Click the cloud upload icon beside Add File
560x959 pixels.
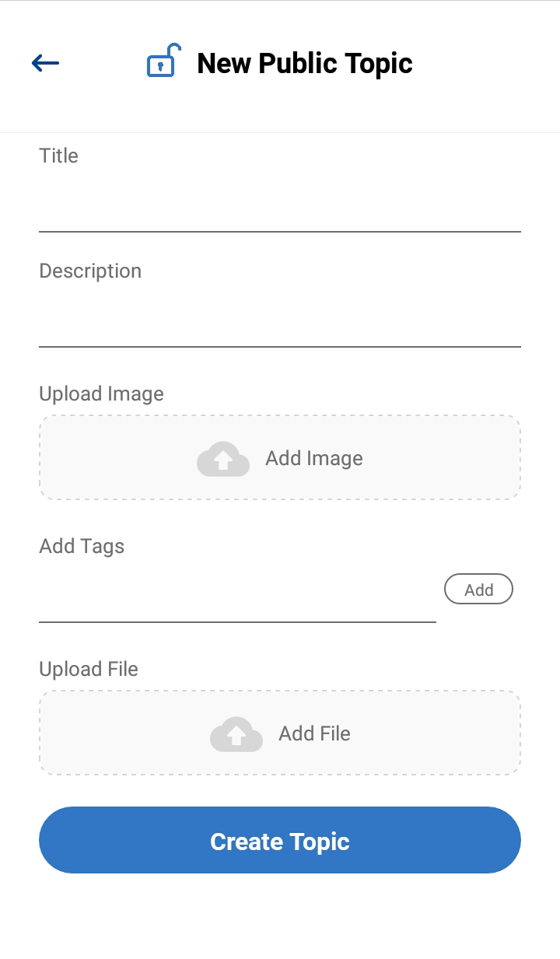tap(236, 734)
